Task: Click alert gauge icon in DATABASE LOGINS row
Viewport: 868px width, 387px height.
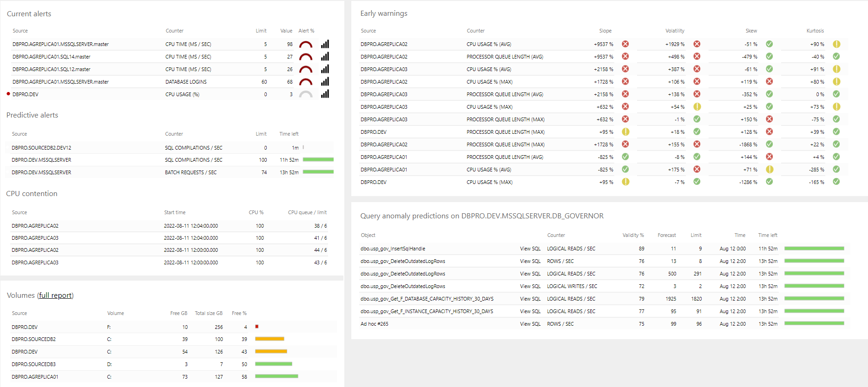Action: tap(306, 82)
